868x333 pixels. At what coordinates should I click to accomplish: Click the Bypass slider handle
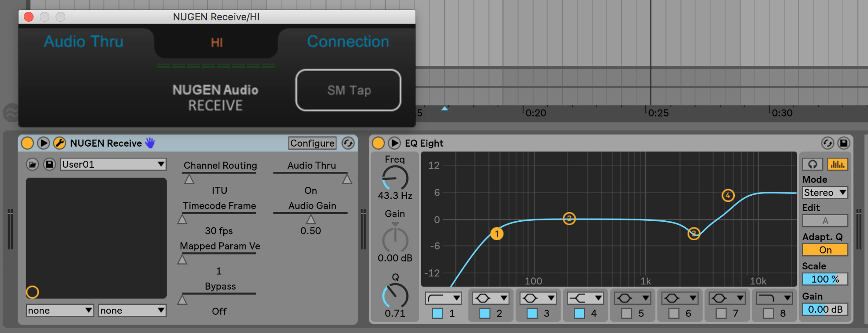tap(182, 299)
